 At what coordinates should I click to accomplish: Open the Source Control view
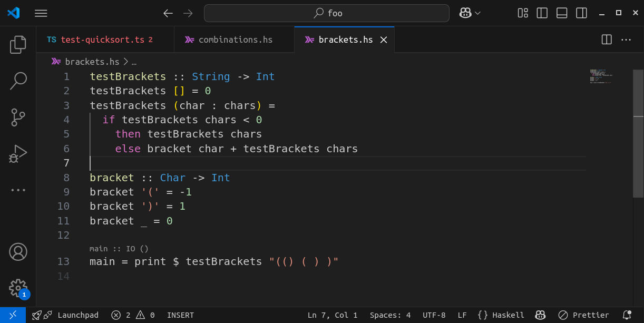point(18,117)
